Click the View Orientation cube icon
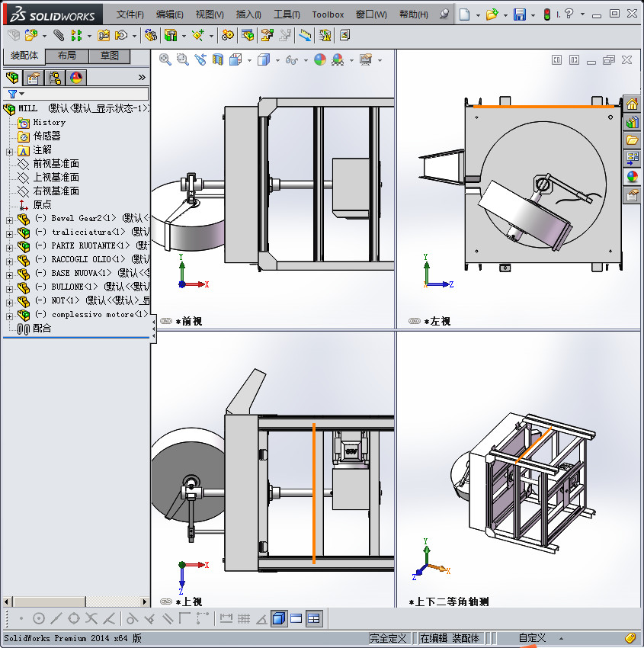644x648 pixels. pyautogui.click(x=235, y=60)
